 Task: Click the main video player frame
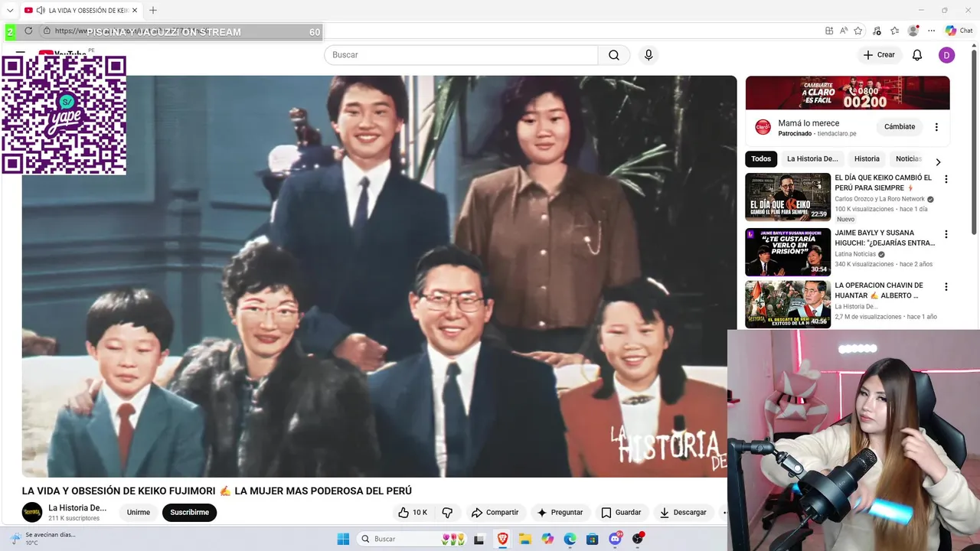point(379,276)
